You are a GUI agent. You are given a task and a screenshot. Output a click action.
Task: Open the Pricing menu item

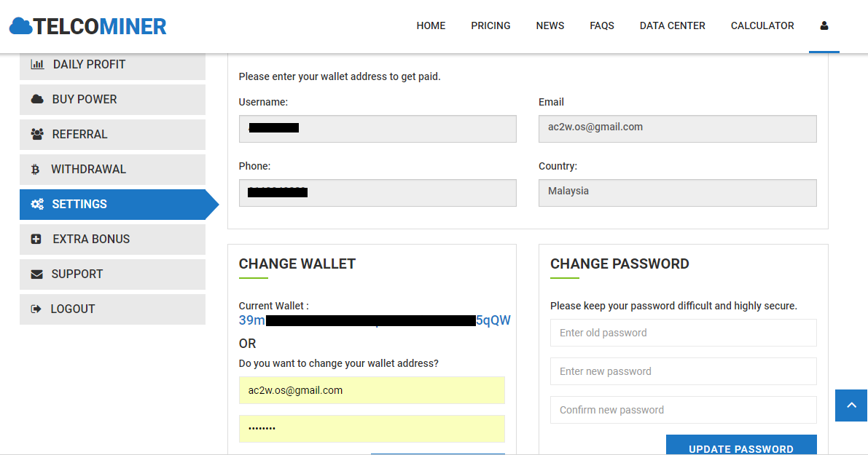[490, 25]
